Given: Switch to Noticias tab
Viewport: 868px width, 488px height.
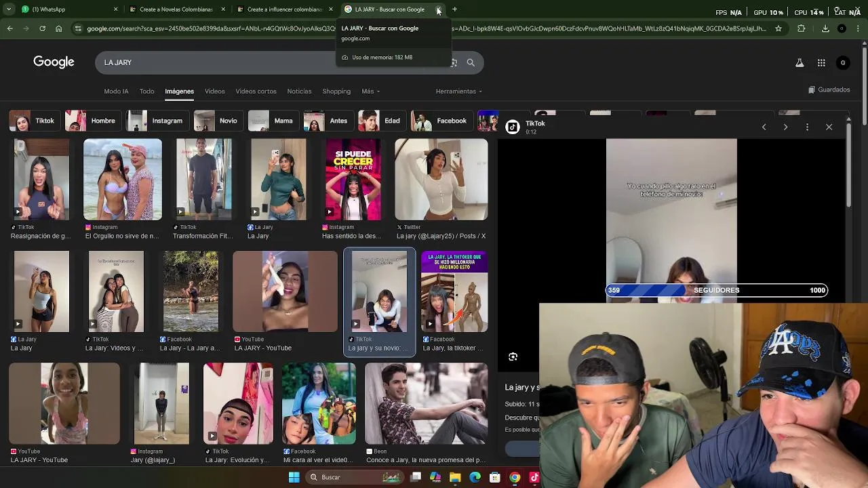Looking at the screenshot, I should click(299, 91).
